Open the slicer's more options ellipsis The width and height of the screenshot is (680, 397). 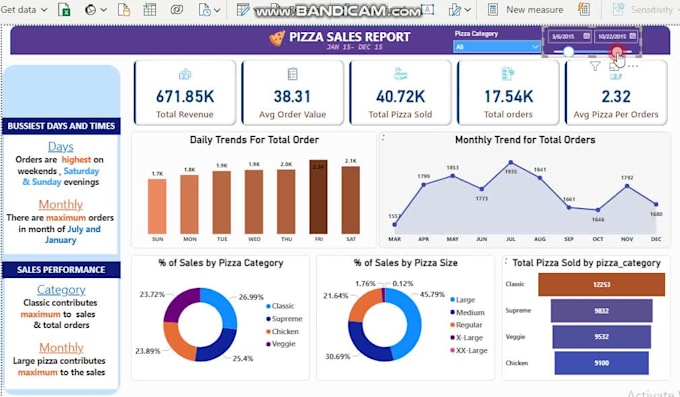(x=633, y=66)
